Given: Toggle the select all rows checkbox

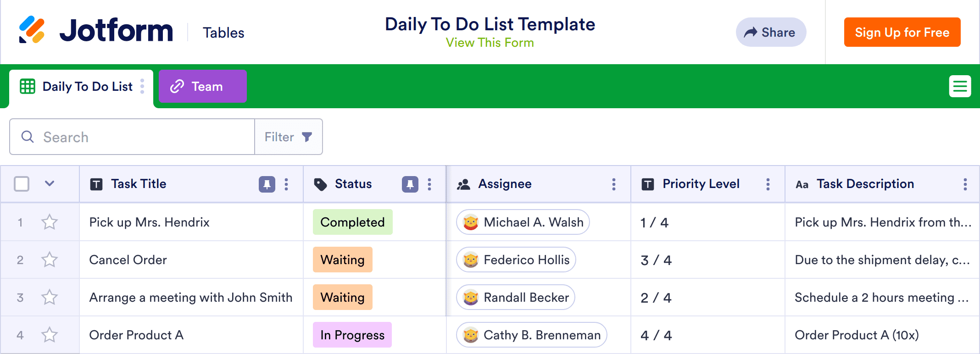Looking at the screenshot, I should point(22,184).
